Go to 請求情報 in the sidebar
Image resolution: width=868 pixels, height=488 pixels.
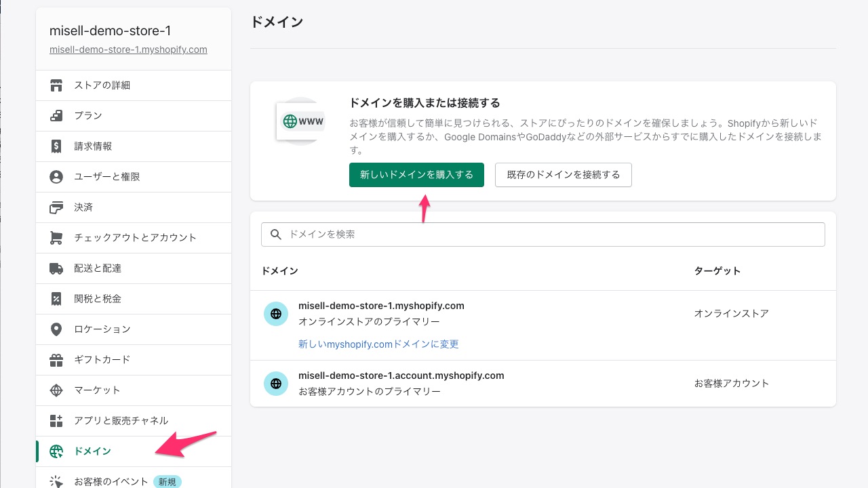pyautogui.click(x=134, y=146)
